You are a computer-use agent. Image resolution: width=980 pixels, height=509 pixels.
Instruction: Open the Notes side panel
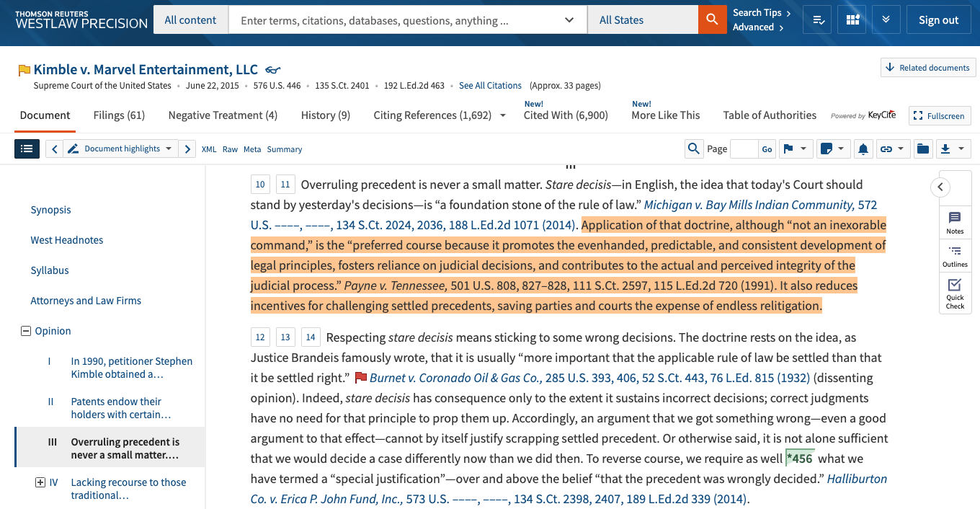pyautogui.click(x=955, y=223)
